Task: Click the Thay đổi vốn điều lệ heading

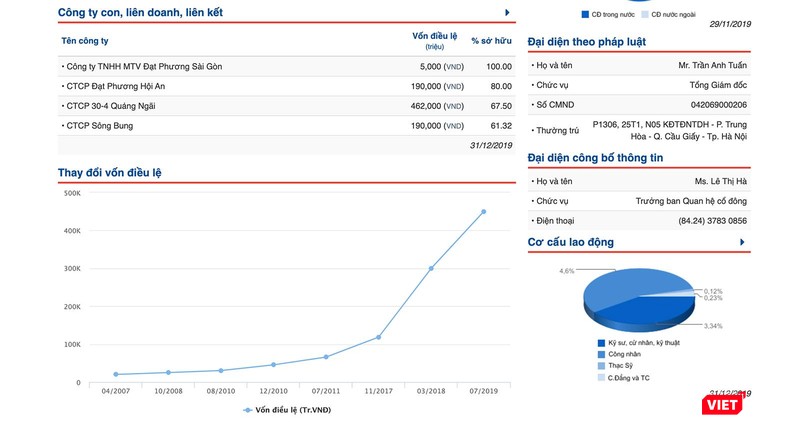Action: [110, 173]
